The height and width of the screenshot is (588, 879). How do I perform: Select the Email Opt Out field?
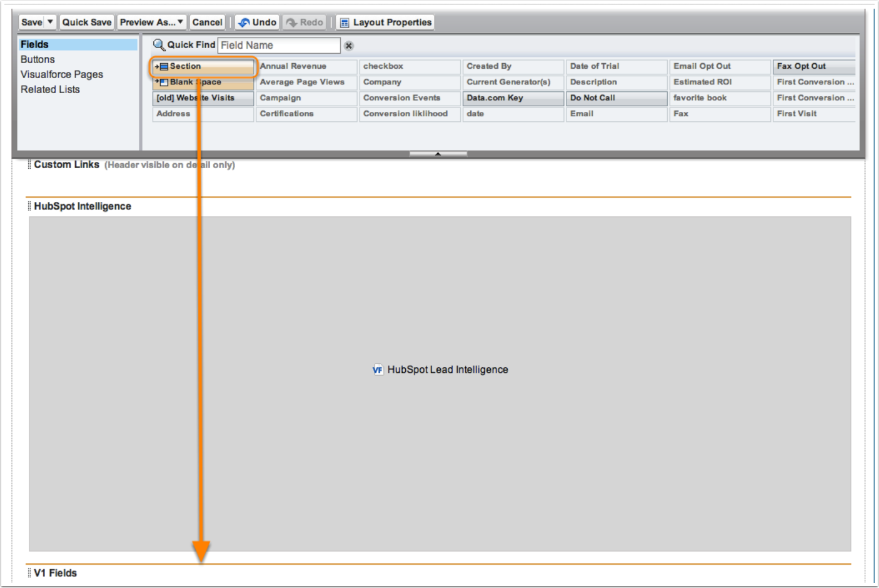720,66
